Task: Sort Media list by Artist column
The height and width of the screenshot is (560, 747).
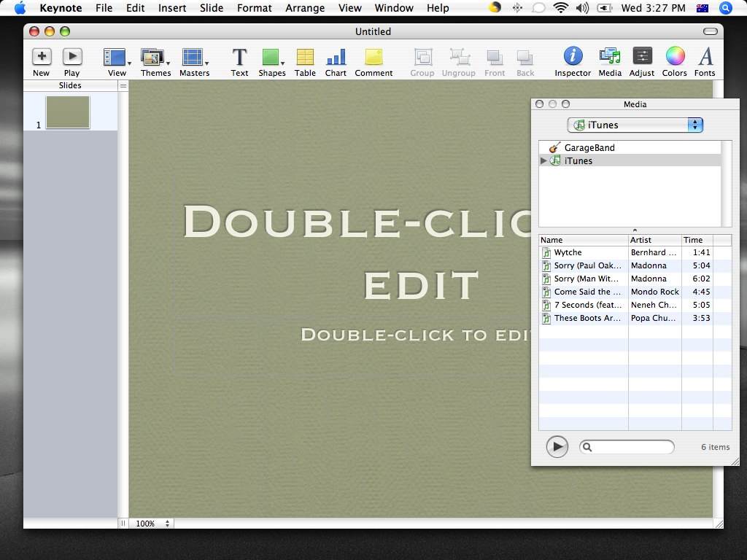Action: coord(655,240)
